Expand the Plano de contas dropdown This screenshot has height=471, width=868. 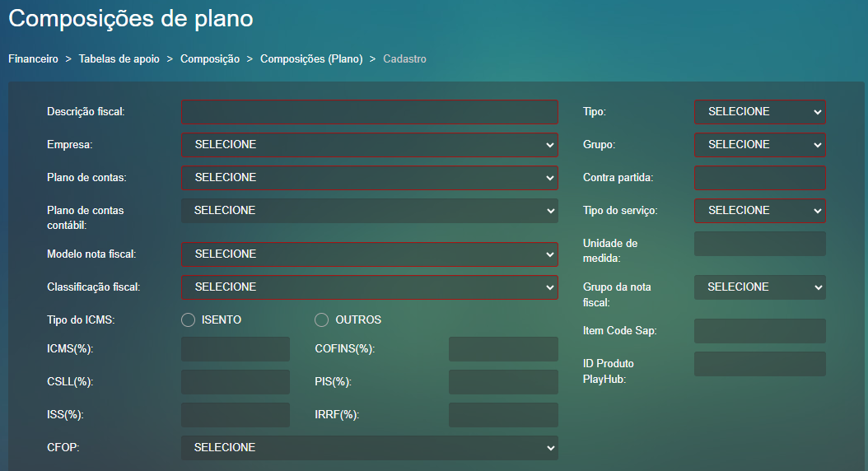coord(369,178)
